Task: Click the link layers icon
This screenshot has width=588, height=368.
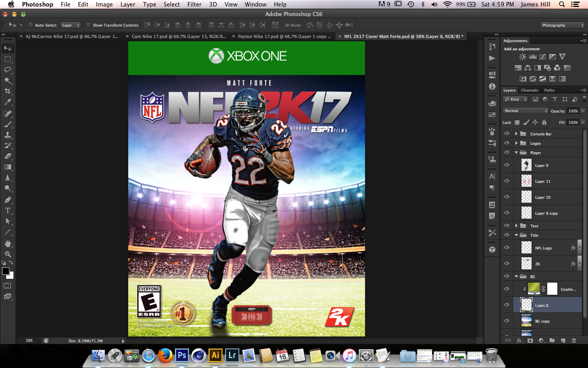Action: pos(508,340)
